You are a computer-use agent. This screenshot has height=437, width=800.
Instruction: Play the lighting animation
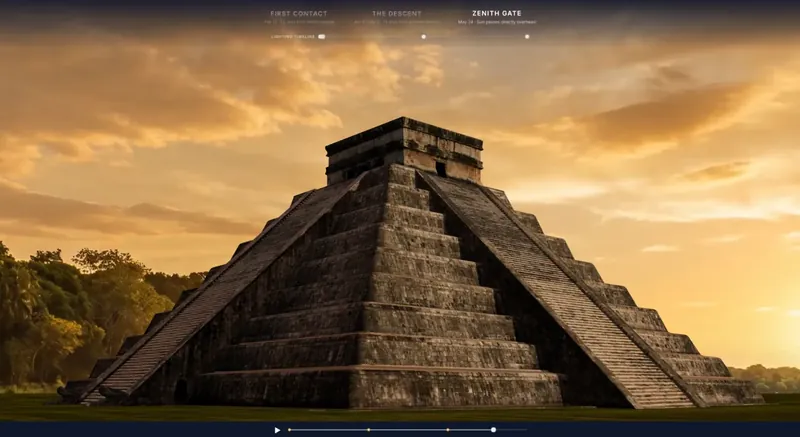tap(277, 430)
